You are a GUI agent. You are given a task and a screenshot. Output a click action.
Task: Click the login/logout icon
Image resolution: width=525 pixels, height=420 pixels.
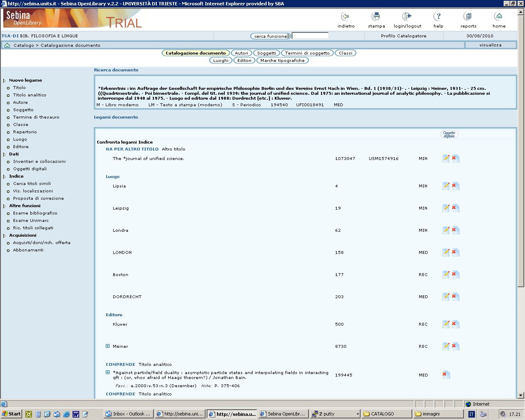[407, 16]
